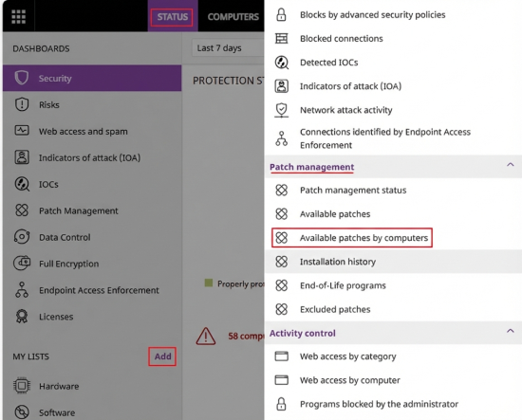Click the Data Control icon in sidebar
The width and height of the screenshot is (522, 420).
click(x=22, y=237)
